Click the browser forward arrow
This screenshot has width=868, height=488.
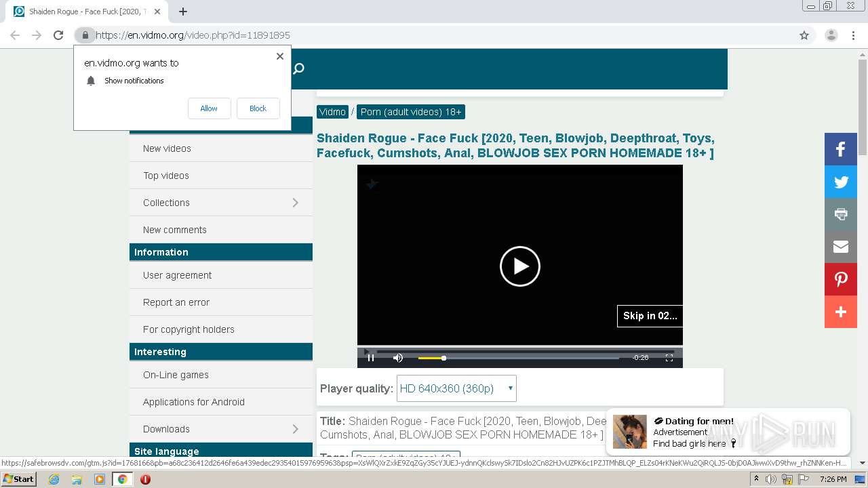pos(37,35)
